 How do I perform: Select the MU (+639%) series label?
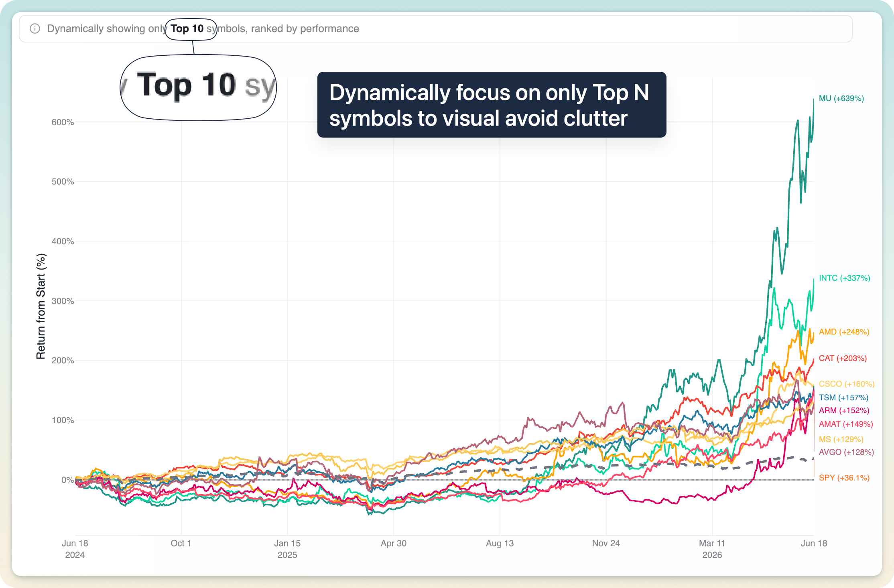click(841, 98)
